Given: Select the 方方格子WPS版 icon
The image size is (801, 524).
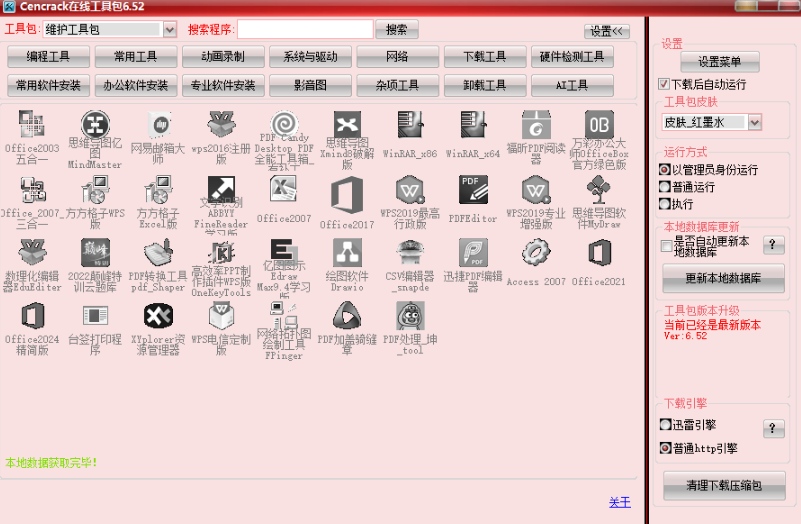Looking at the screenshot, I should tap(95, 190).
